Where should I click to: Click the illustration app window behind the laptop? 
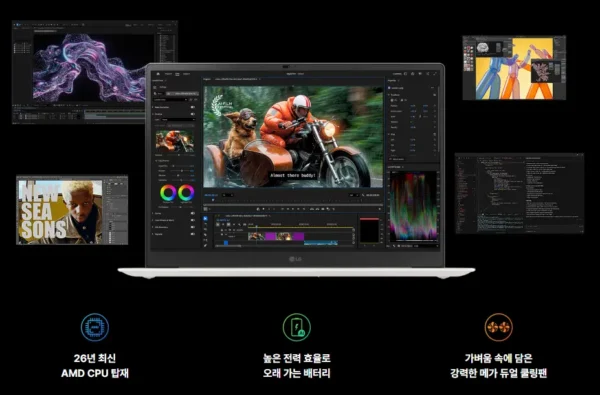click(x=514, y=68)
